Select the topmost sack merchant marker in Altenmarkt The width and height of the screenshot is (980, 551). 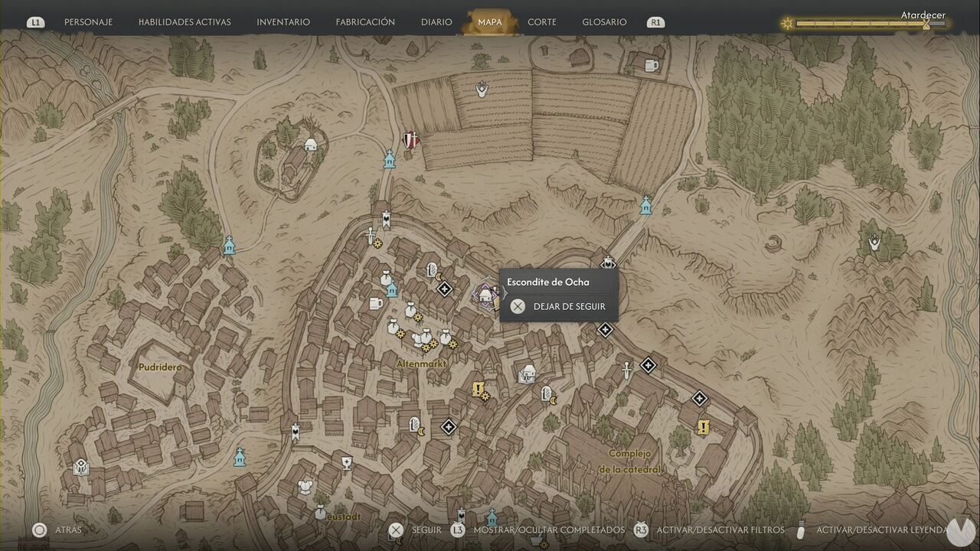(x=386, y=279)
